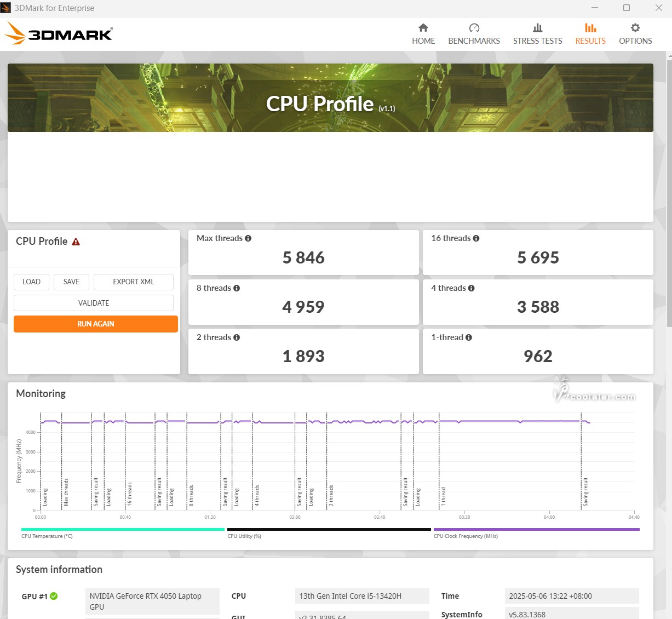Click the CPU Profile banner image
The image size is (672, 619).
coord(330,98)
